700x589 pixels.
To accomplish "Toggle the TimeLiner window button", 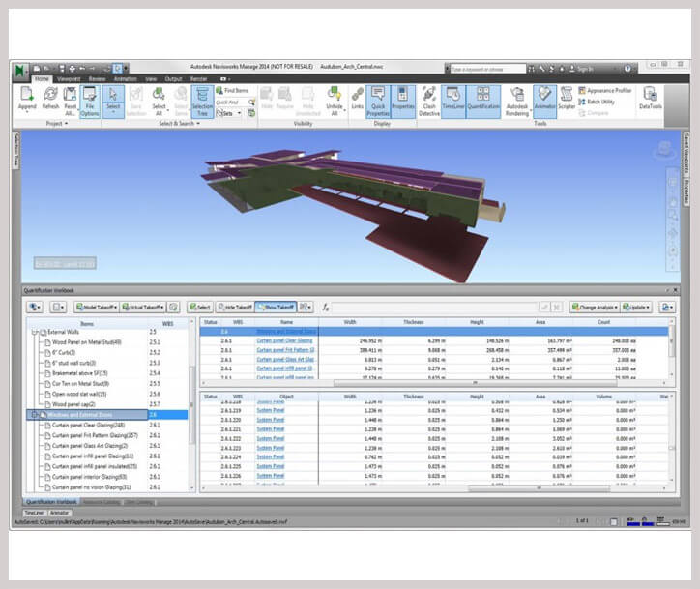I will (x=453, y=100).
